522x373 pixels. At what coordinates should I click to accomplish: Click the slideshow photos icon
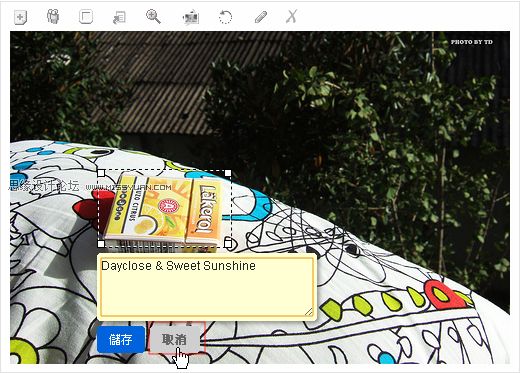(191, 18)
